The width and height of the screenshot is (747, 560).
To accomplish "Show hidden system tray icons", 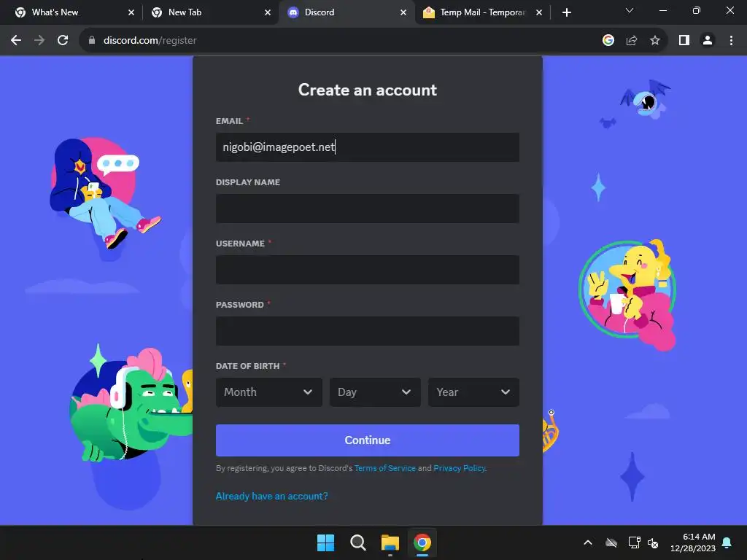I will click(588, 542).
